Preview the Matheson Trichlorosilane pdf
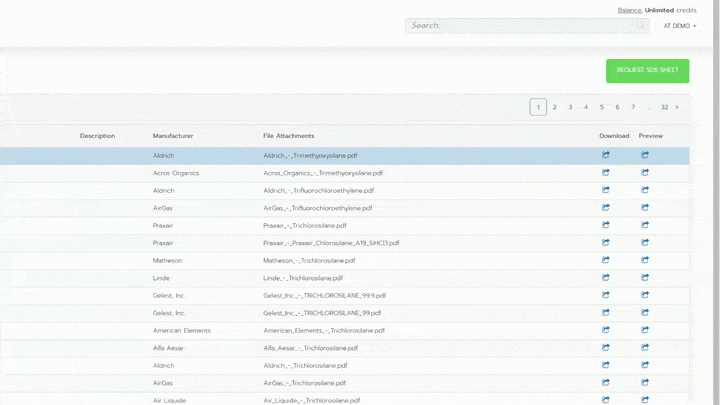720x405 pixels. coord(645,260)
